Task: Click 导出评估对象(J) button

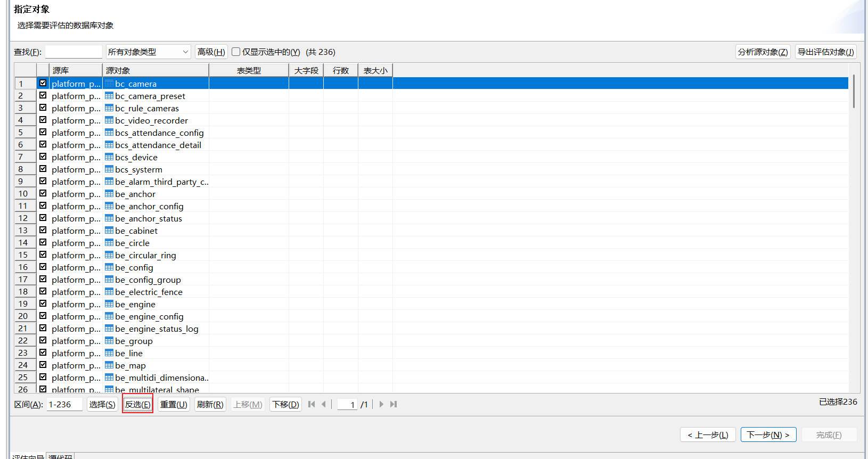Action: [x=825, y=52]
